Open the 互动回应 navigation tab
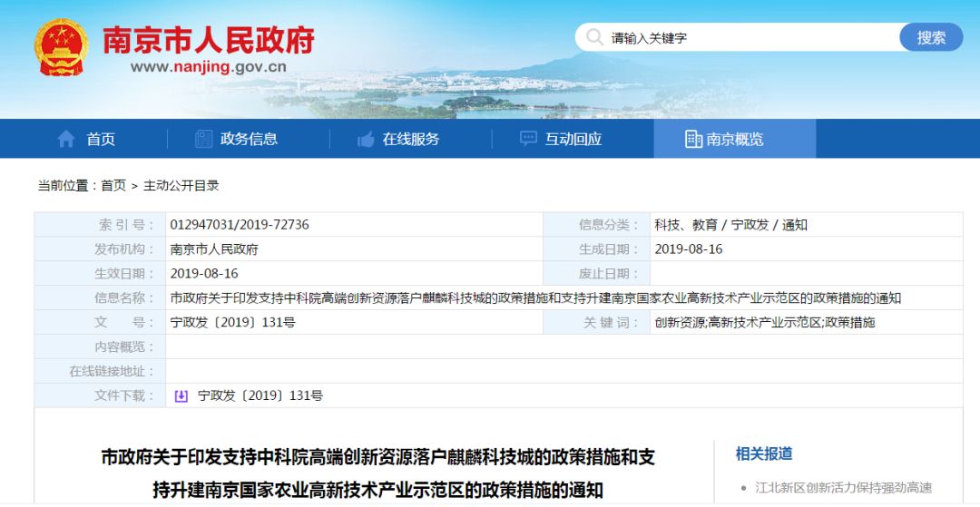This screenshot has width=980, height=507. pyautogui.click(x=573, y=139)
